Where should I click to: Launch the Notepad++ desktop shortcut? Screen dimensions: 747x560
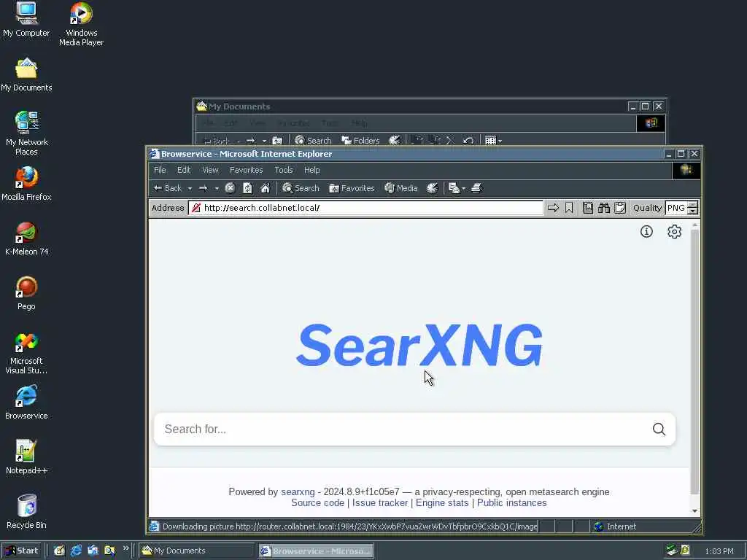click(27, 457)
